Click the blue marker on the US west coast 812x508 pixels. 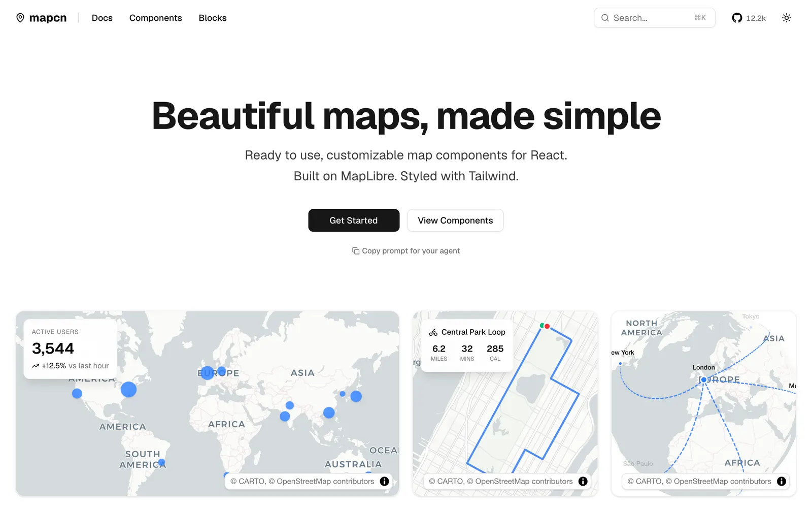click(77, 393)
